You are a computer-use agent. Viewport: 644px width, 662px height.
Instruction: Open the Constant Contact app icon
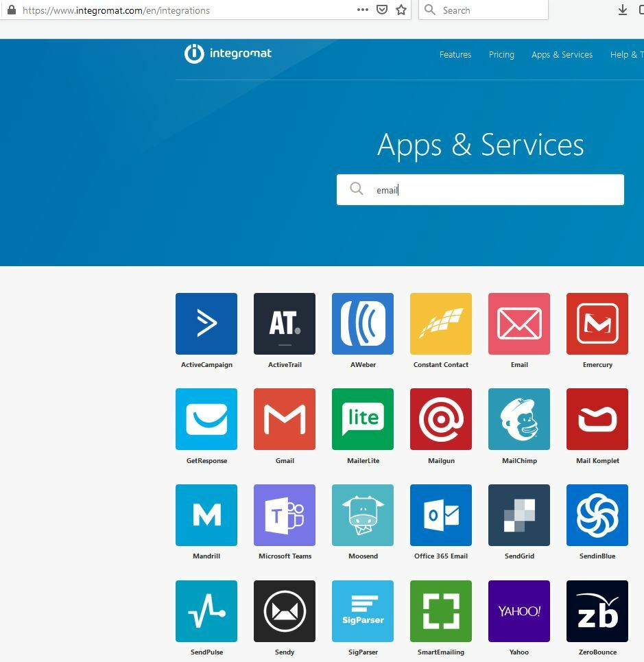click(441, 324)
